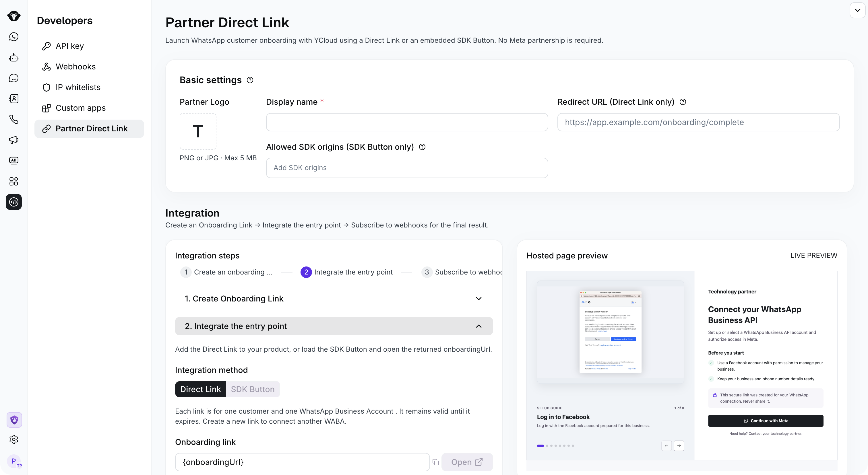Select Direct Link integration method

click(200, 389)
